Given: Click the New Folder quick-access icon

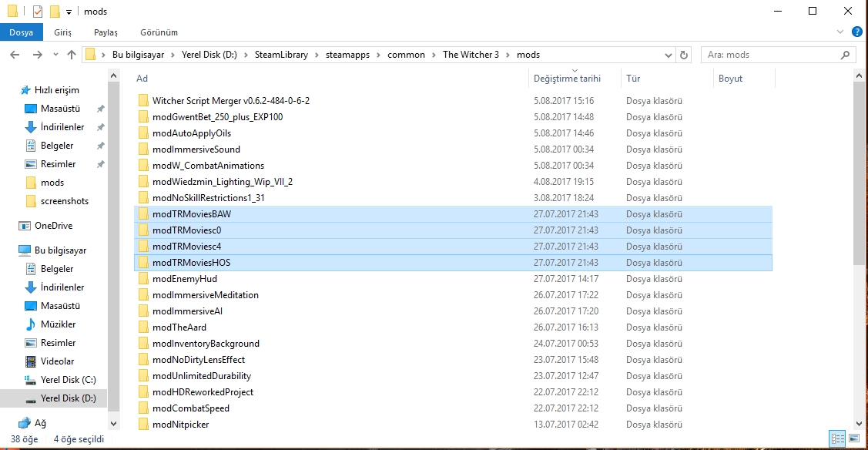Looking at the screenshot, I should pos(55,11).
